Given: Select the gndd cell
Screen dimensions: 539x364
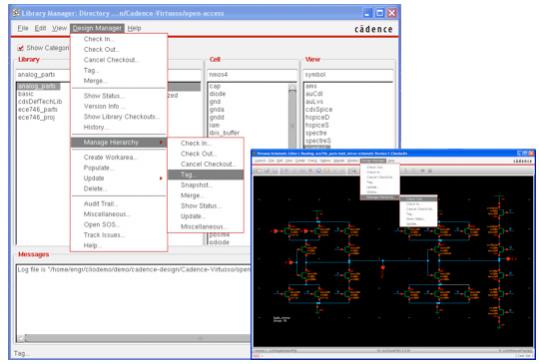Looking at the screenshot, I should [217, 118].
